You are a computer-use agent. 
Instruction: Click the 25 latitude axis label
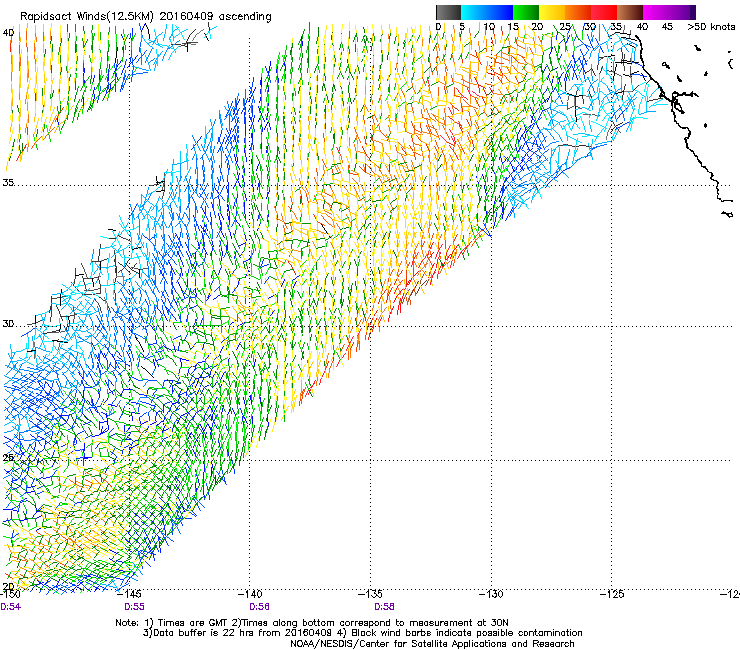pyautogui.click(x=8, y=457)
